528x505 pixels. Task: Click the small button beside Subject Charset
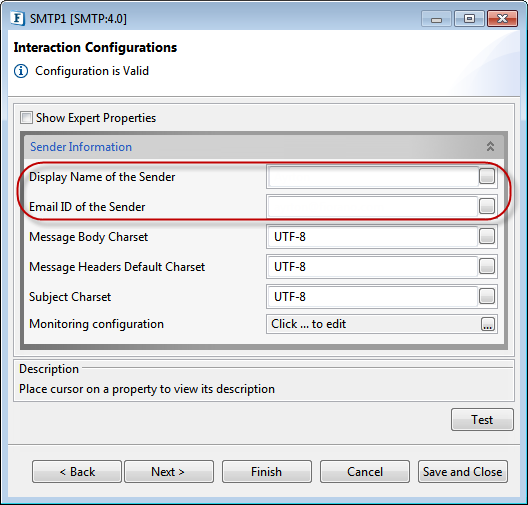click(487, 296)
